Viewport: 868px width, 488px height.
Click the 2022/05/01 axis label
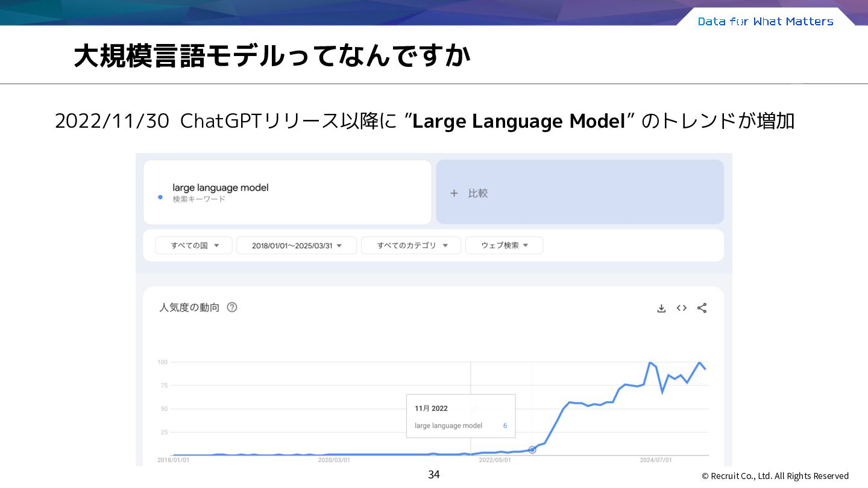(495, 460)
